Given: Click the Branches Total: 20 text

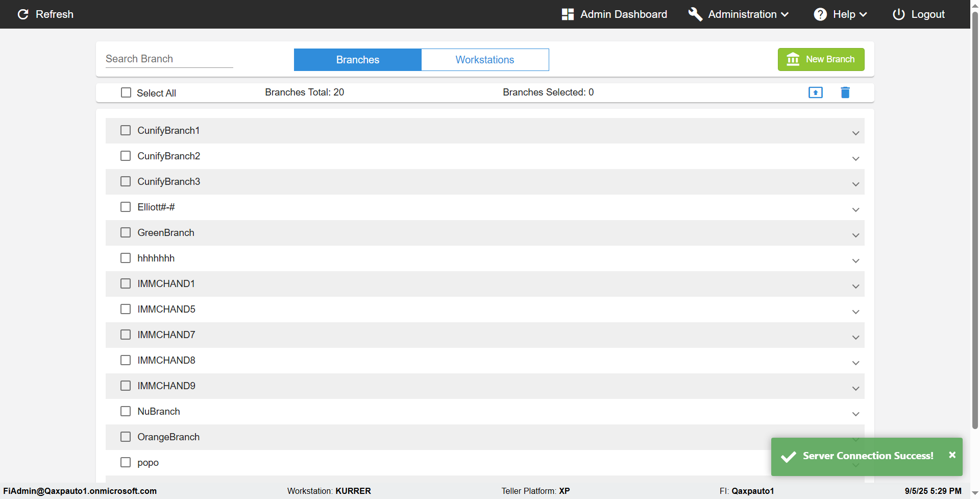Looking at the screenshot, I should click(305, 92).
